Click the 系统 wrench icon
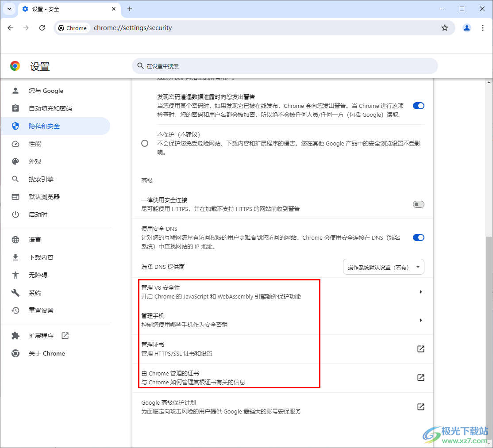 (x=15, y=293)
